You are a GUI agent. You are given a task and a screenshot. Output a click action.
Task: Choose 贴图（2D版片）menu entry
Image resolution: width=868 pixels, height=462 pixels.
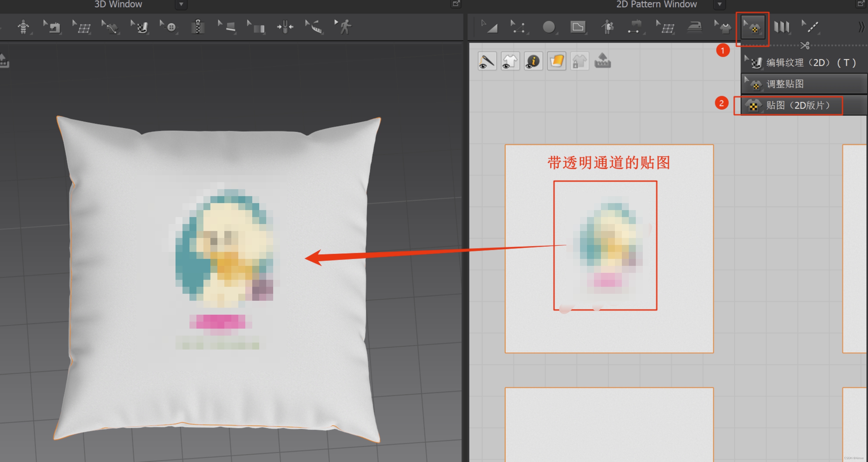[797, 105]
